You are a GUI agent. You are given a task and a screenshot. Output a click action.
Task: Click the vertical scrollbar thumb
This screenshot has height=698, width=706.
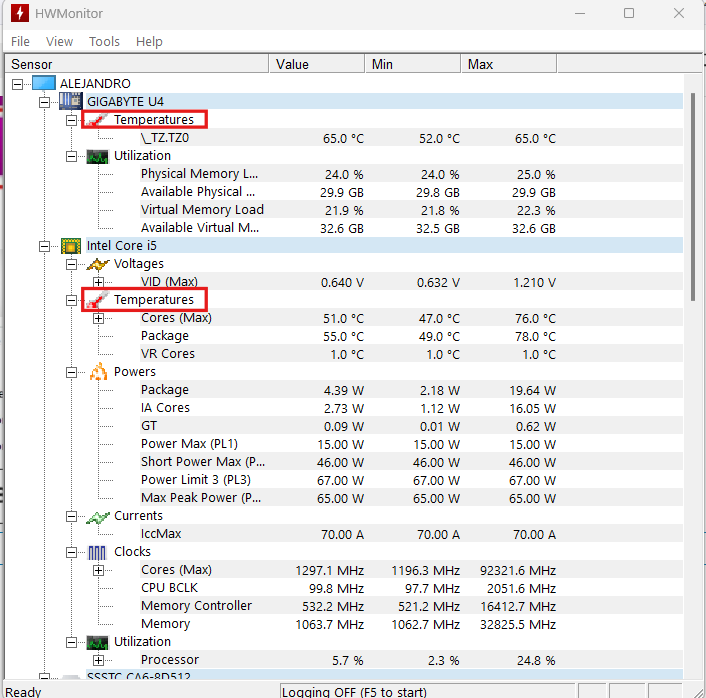[693, 197]
